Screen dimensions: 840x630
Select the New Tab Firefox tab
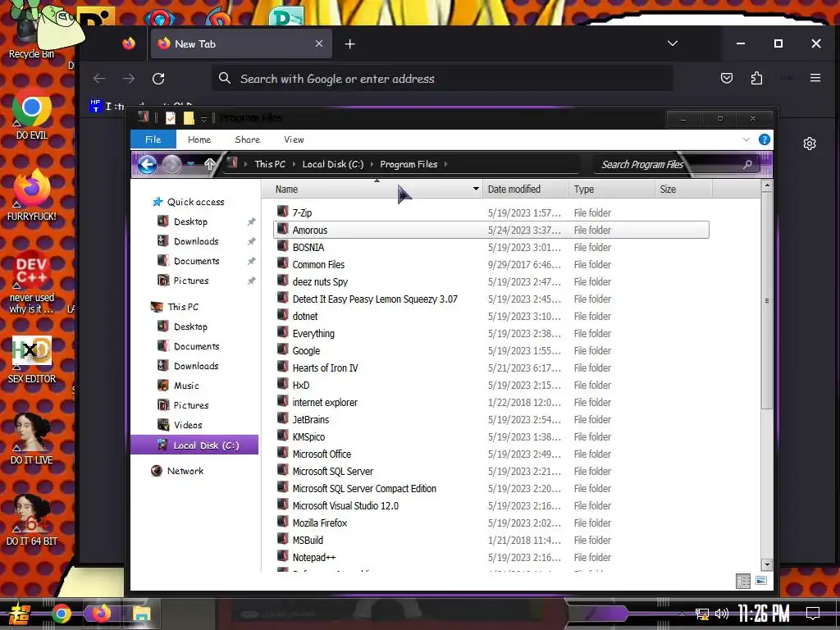(x=241, y=44)
